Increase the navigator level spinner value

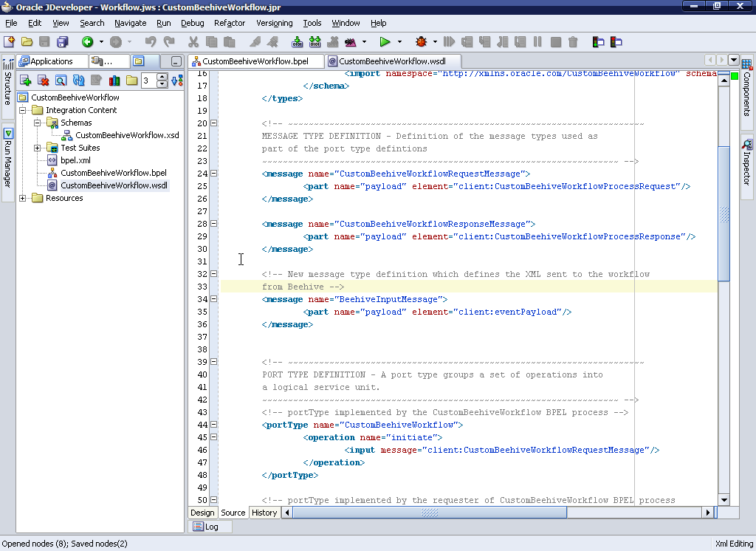pos(162,78)
